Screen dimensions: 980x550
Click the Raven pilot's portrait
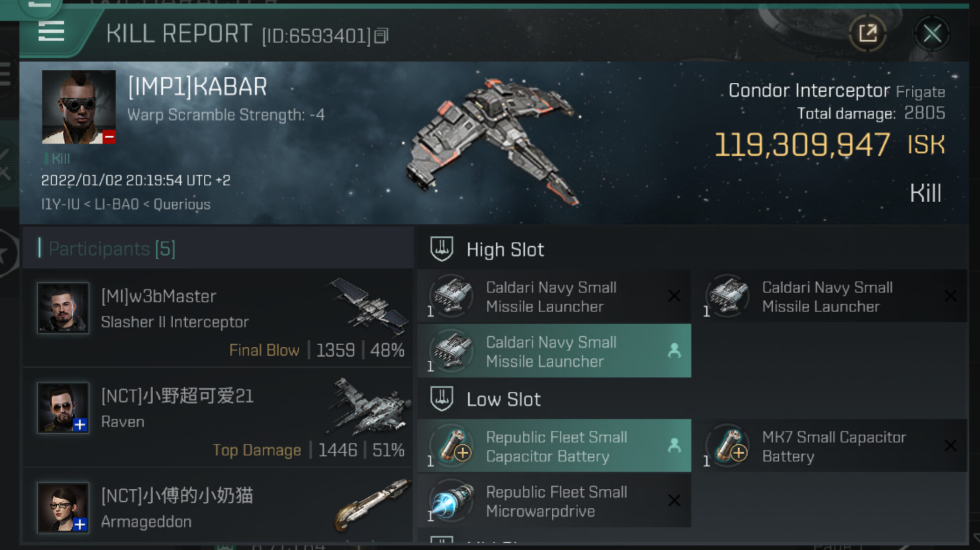click(63, 407)
